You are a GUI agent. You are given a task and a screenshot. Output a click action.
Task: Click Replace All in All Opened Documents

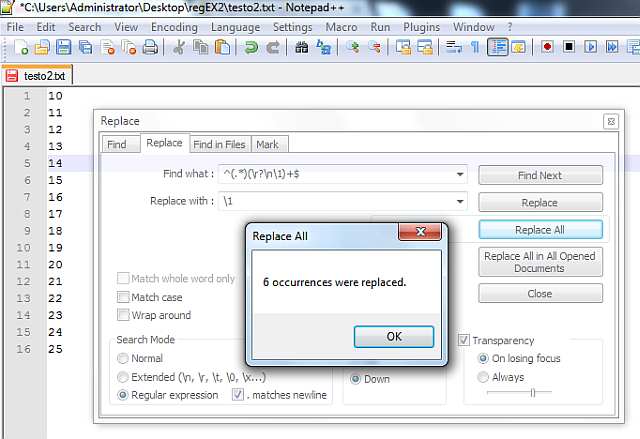coord(540,262)
